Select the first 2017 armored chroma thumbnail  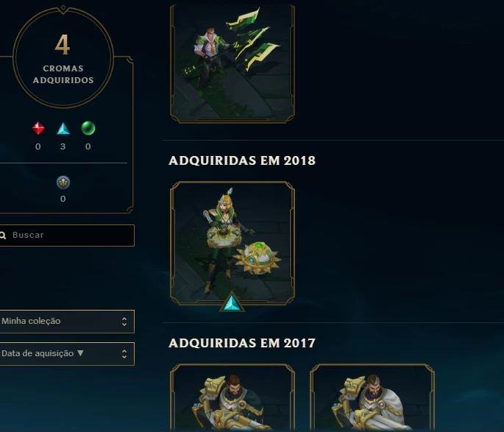[232, 397]
